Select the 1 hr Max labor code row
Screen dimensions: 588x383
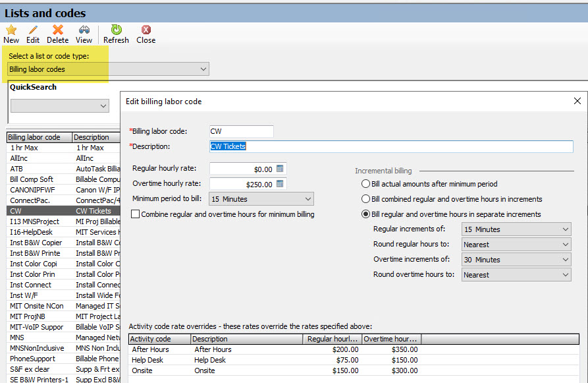pos(64,148)
